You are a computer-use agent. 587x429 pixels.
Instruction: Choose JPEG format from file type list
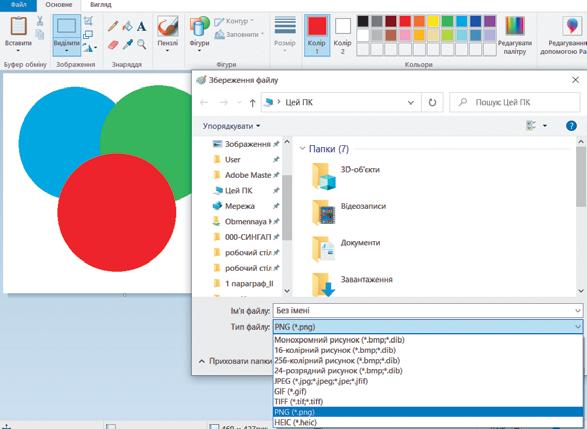point(321,381)
